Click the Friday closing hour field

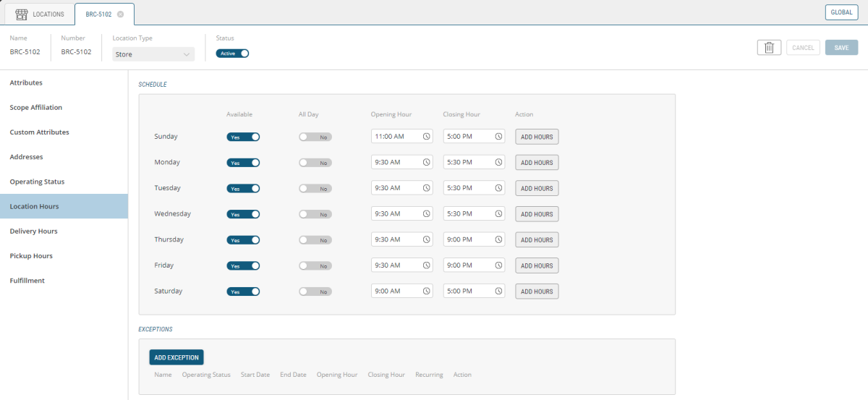pos(467,266)
